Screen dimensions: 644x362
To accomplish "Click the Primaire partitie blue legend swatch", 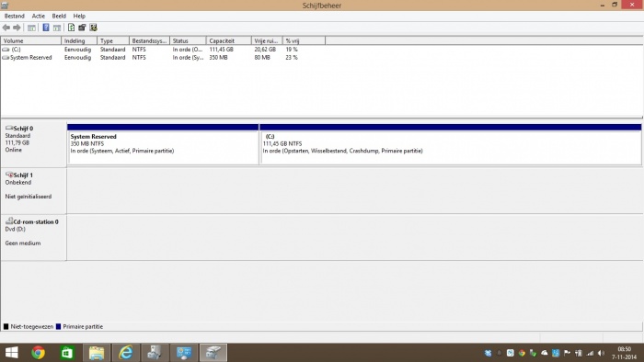I will 58,327.
